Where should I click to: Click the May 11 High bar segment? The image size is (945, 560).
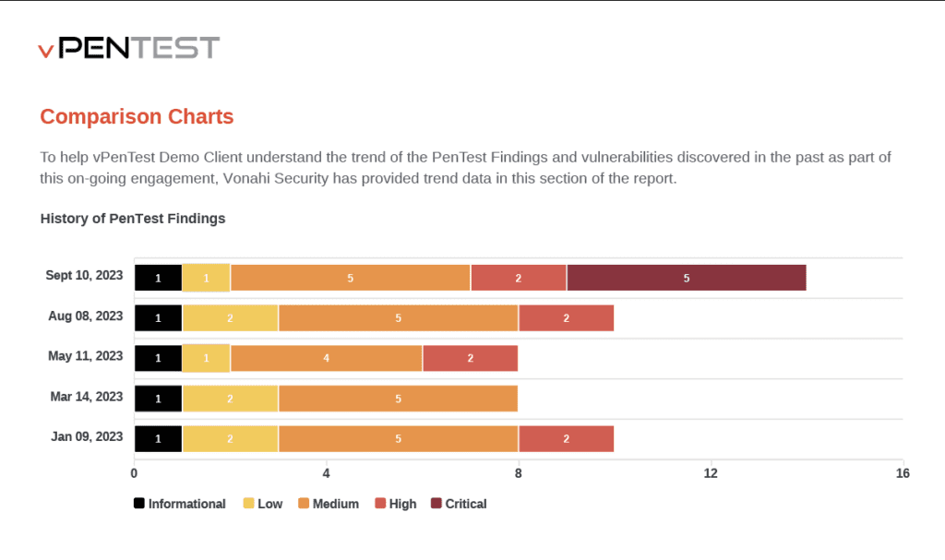pyautogui.click(x=470, y=358)
